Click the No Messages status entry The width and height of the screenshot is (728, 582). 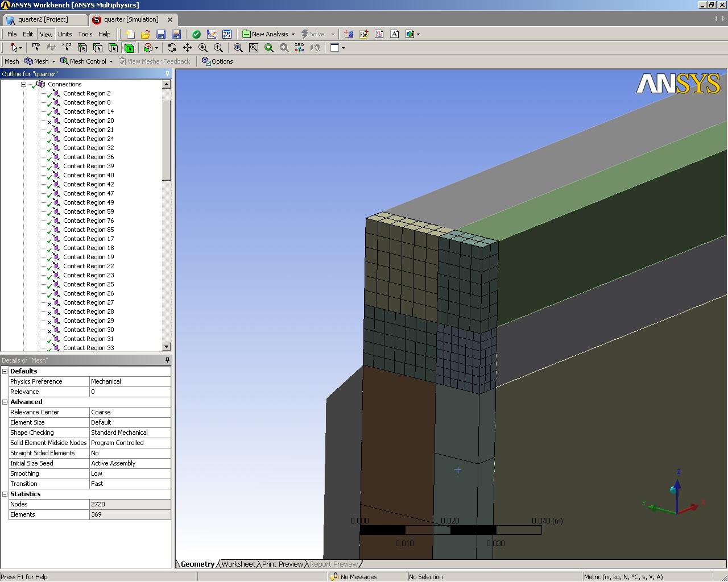(x=353, y=577)
